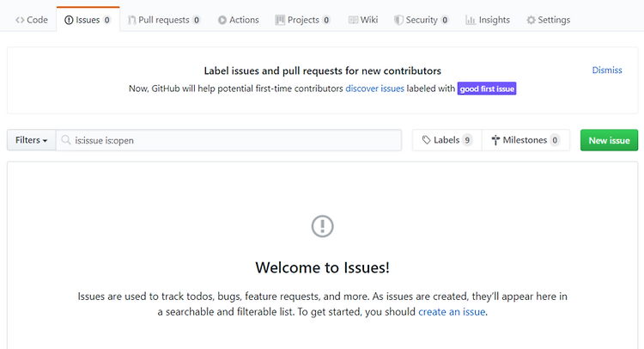Screen dimensions: 644x349
Task: Switch to the Pull requests tab
Action: point(164,20)
